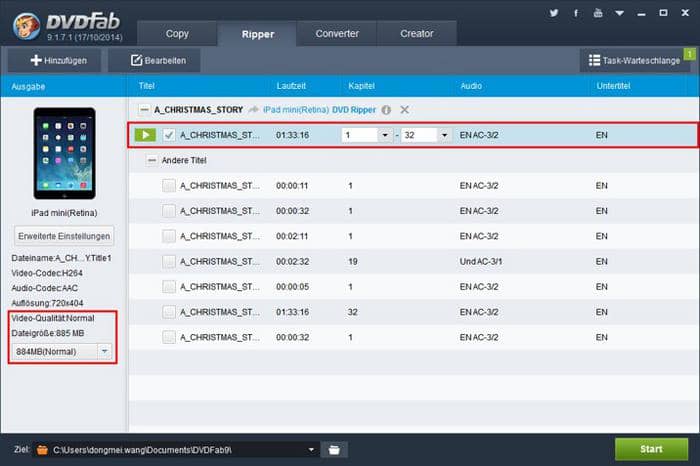700x466 pixels.
Task: Check the title with runtime 00:00:11
Action: point(169,186)
